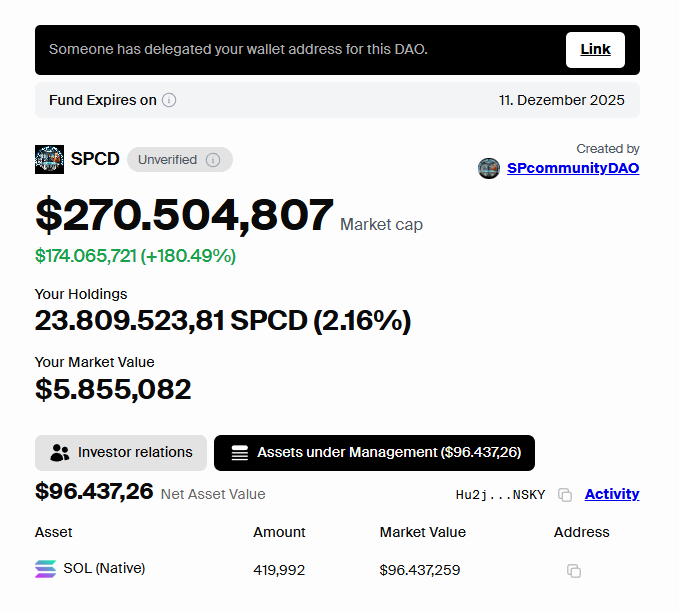The width and height of the screenshot is (679, 611).
Task: Click the $174.065,721 (+180.49%) change text
Action: [135, 255]
